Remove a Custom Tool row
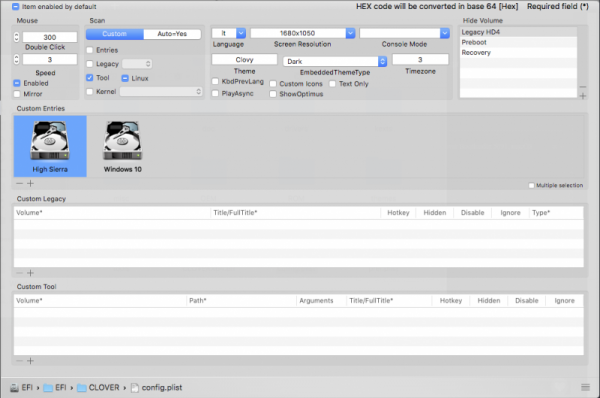The width and height of the screenshot is (600, 398). pyautogui.click(x=20, y=361)
